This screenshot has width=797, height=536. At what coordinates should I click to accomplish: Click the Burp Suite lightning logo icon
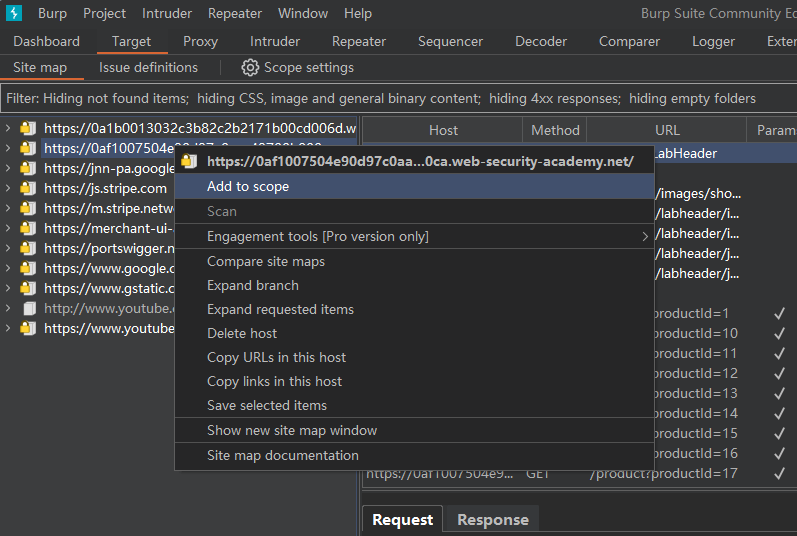click(14, 13)
